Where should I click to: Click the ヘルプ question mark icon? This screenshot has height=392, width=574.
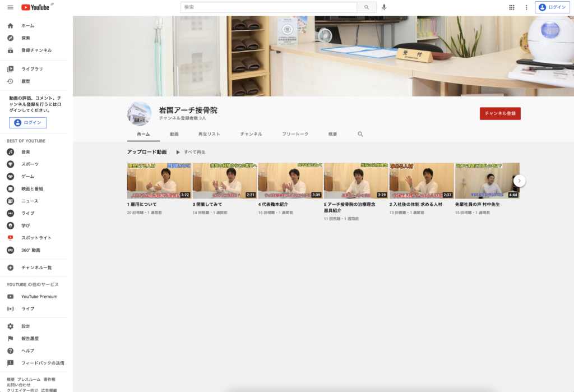pyautogui.click(x=10, y=351)
